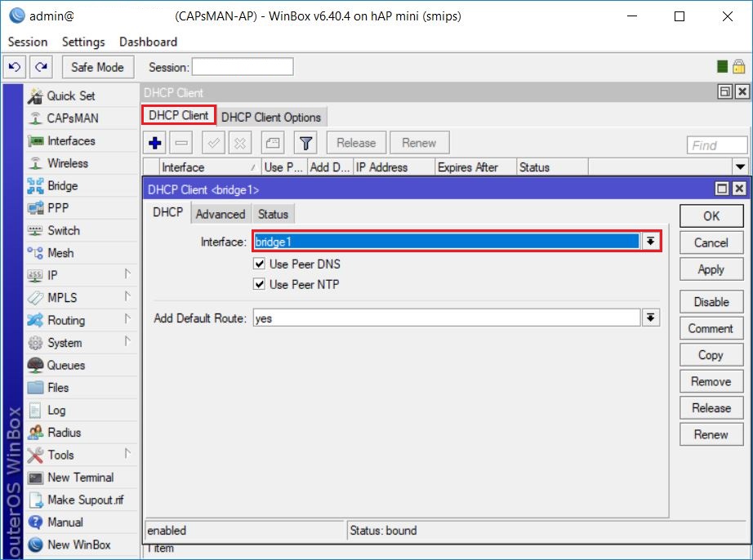Click the Undo arrow icon

(x=15, y=67)
